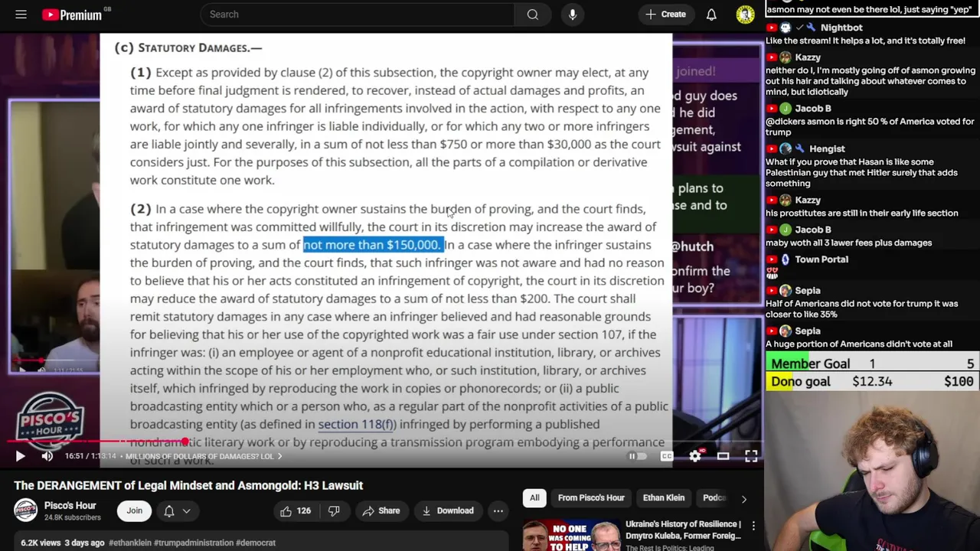Click the Dono goal $12.34 bar
The width and height of the screenshot is (980, 551).
[873, 381]
